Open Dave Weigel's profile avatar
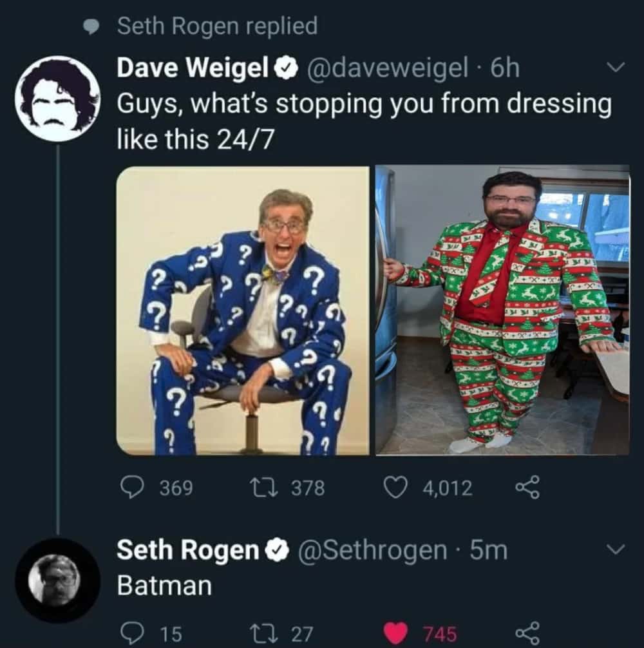 pos(57,99)
